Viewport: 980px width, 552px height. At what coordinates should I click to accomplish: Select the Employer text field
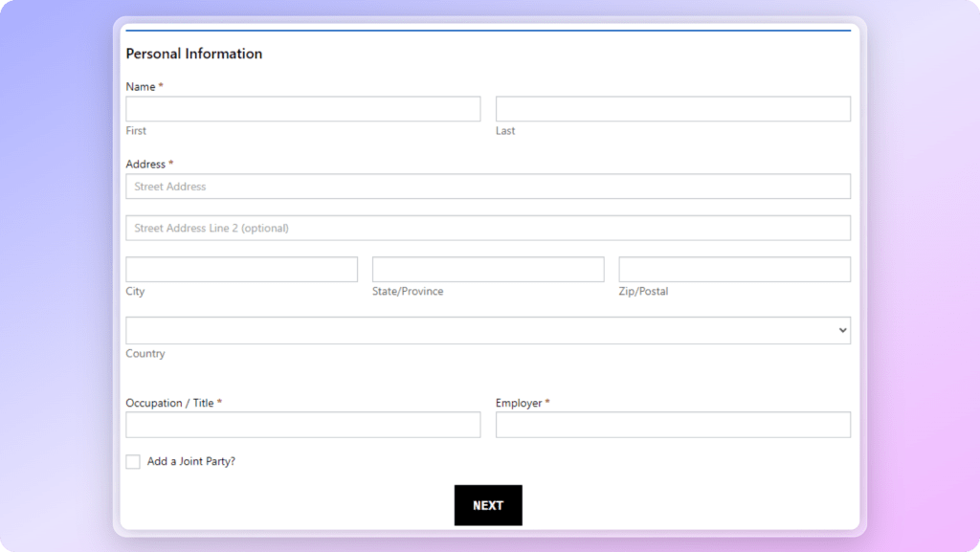pos(673,425)
